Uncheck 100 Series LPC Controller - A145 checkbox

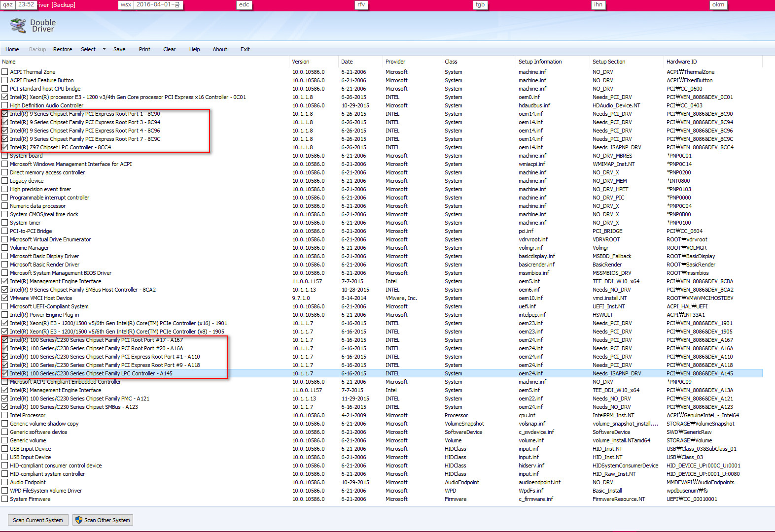click(x=5, y=373)
